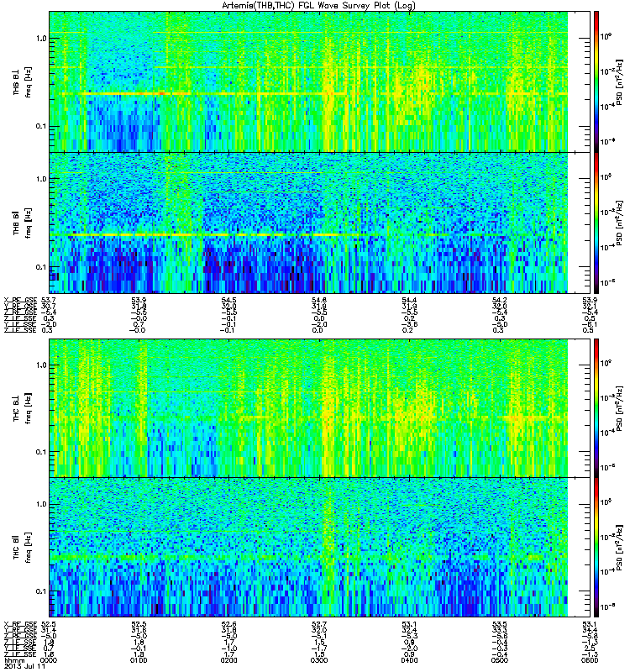The width and height of the screenshot is (630, 672).
Task: Click the color bar beside the THC B-parallel panel
Action: (596, 547)
